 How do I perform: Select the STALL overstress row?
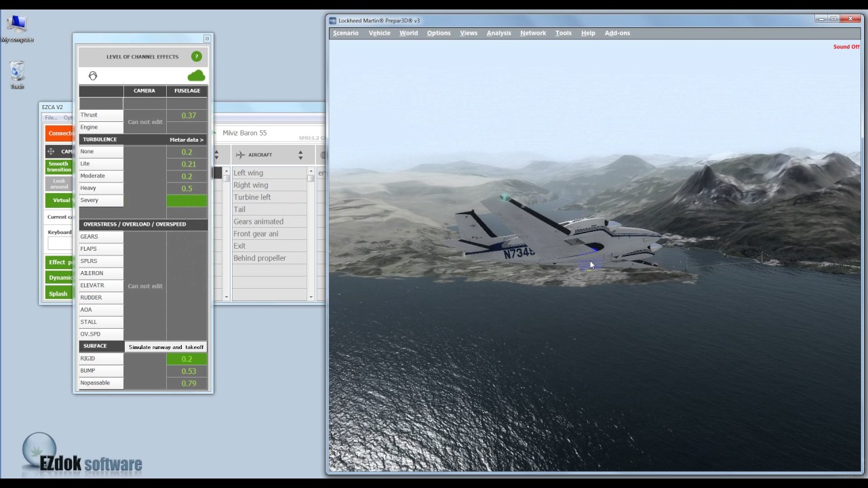click(x=101, y=323)
